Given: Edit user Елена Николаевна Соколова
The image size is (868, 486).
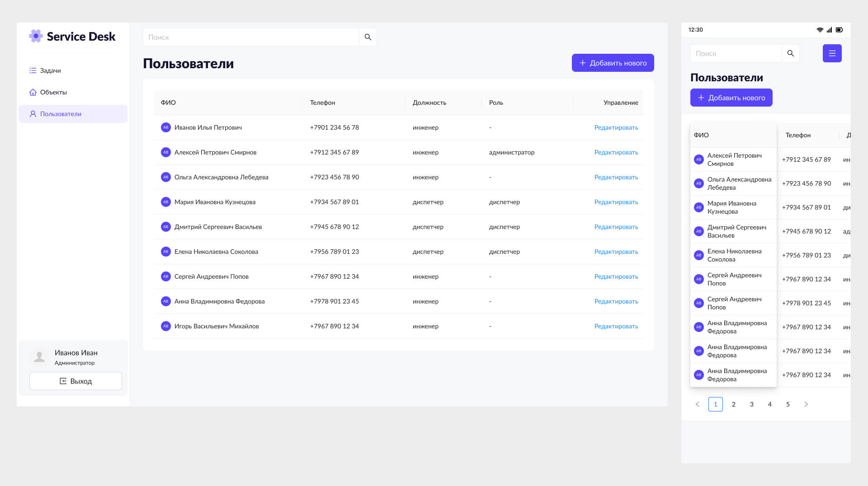Looking at the screenshot, I should point(616,252).
